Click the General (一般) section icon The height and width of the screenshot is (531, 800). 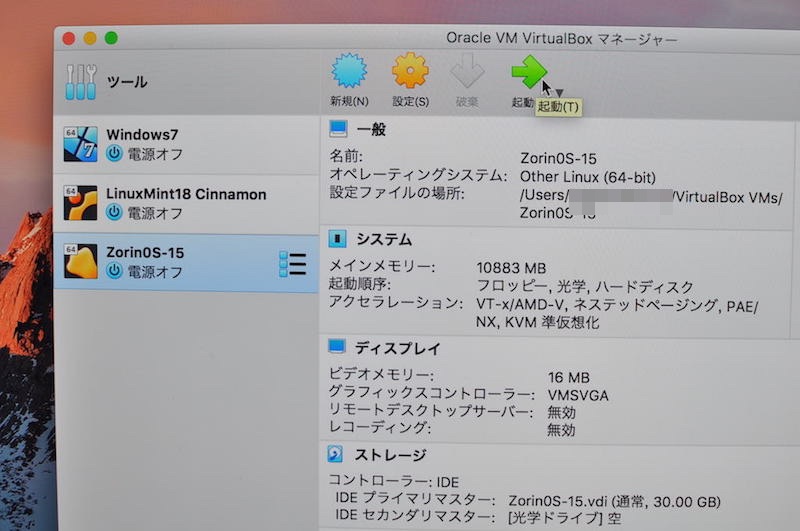[x=338, y=129]
